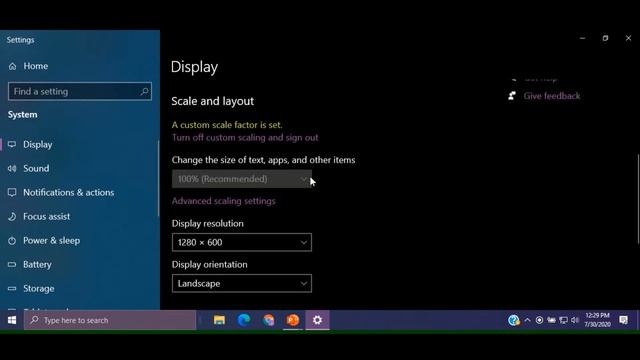Click the Settings gear taskbar icon

[x=318, y=320]
